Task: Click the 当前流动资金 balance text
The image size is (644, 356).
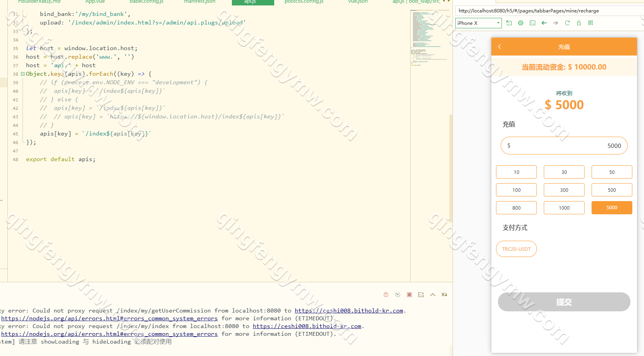Action: [564, 67]
